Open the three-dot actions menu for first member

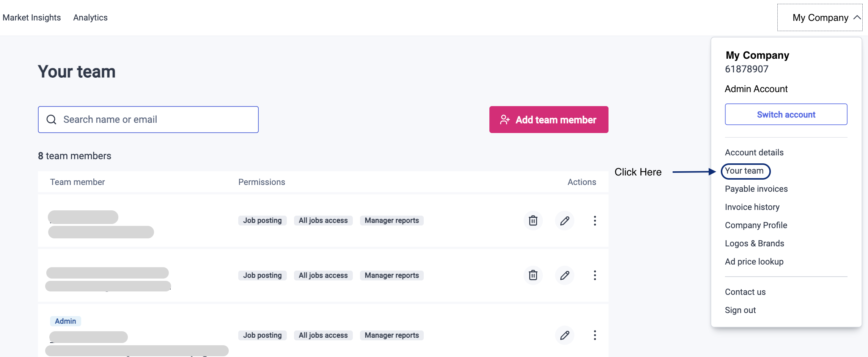tap(594, 221)
